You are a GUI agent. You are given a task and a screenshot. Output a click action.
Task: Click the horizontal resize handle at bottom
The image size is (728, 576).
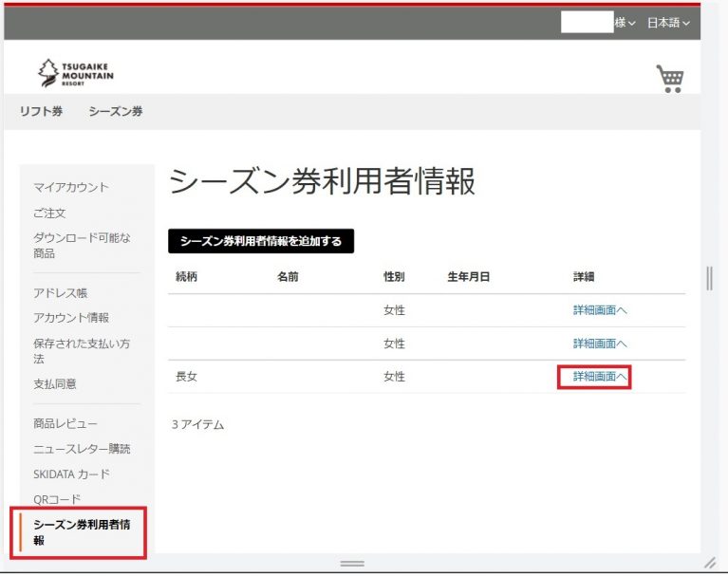pos(352,564)
